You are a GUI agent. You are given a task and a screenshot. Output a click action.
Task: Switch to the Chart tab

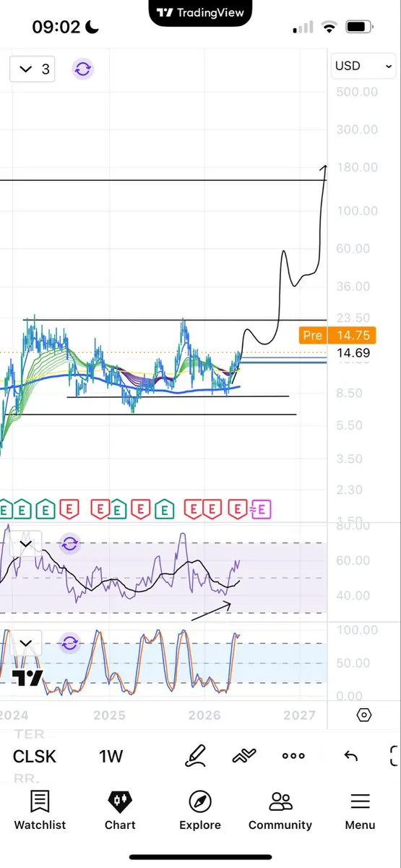(x=120, y=809)
